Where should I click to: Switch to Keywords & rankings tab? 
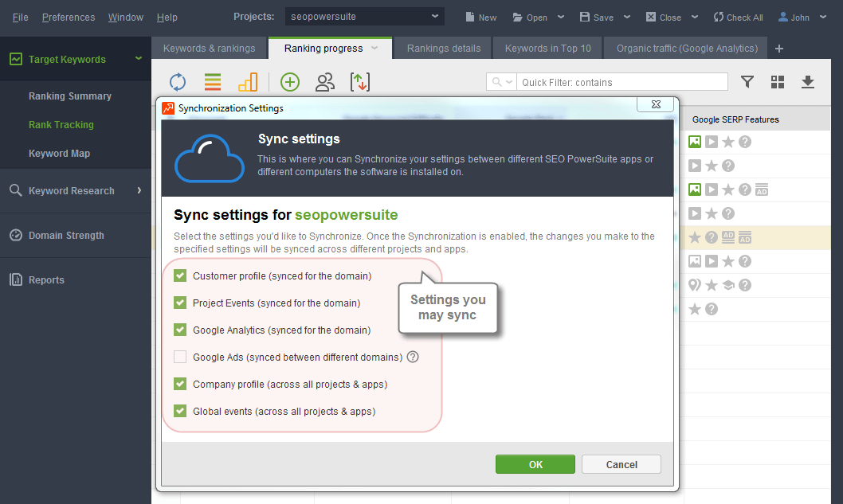(x=209, y=49)
